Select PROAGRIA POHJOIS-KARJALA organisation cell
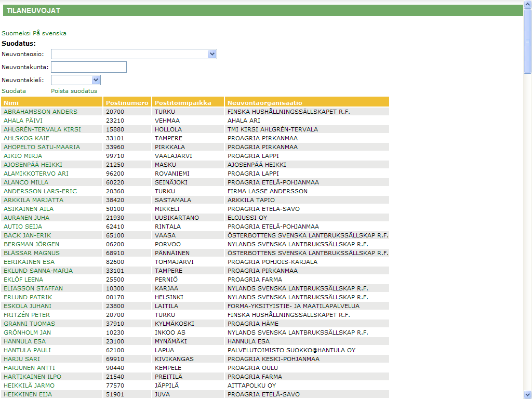 307,262
